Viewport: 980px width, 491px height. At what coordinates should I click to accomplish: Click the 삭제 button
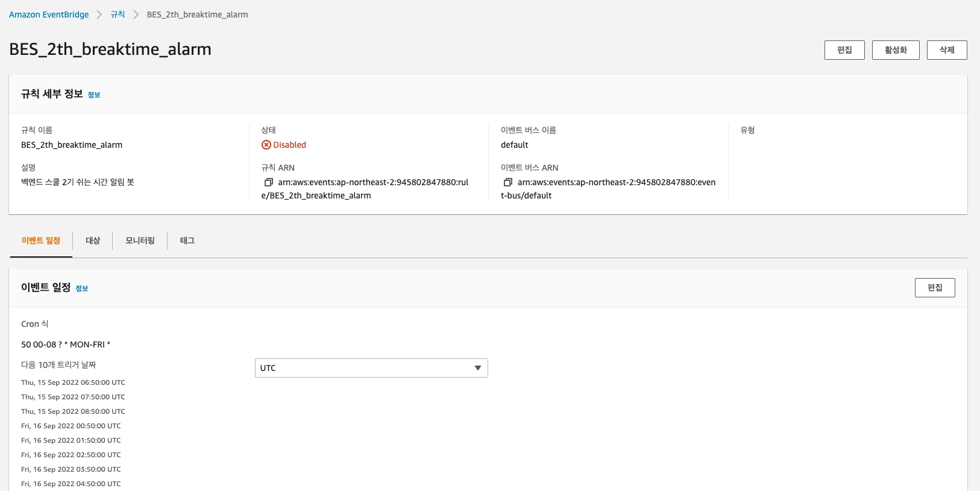tap(946, 50)
